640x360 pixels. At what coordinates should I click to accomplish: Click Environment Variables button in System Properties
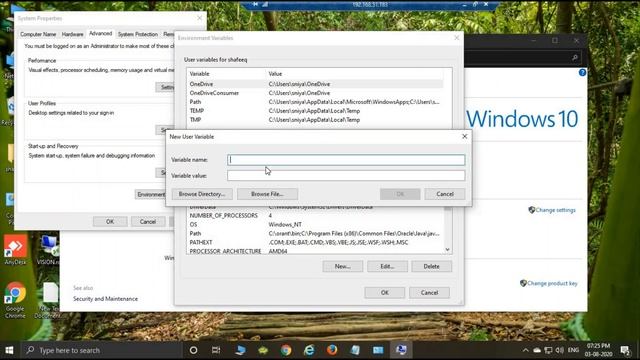click(151, 194)
